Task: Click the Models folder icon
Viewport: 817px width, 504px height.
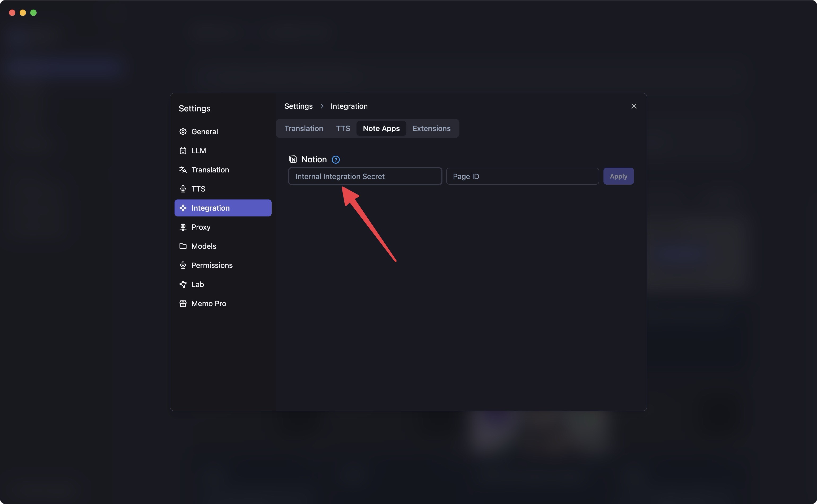Action: tap(183, 246)
